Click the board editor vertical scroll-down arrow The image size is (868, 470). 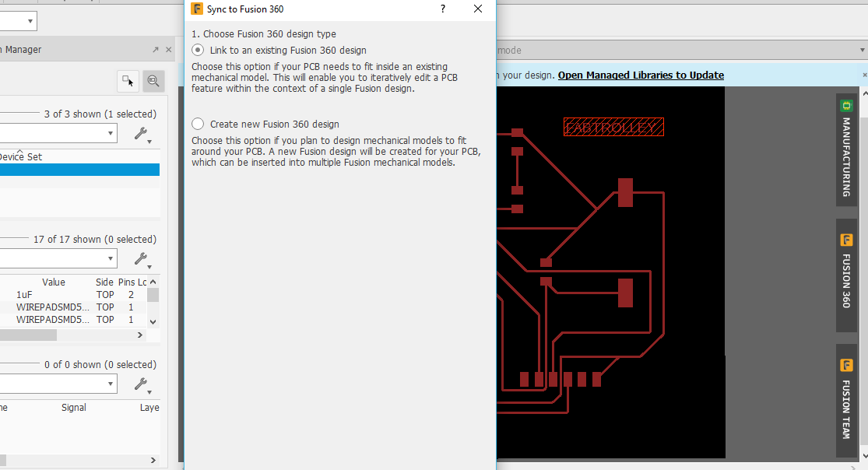click(864, 456)
